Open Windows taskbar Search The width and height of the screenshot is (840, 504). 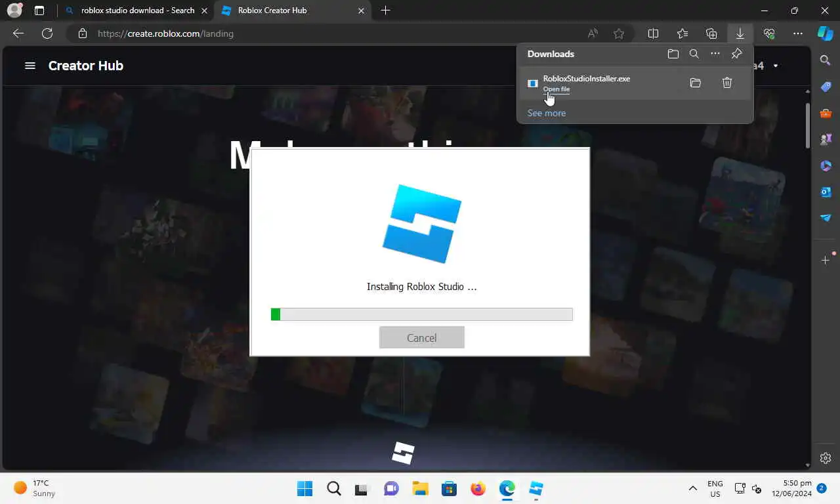click(x=333, y=488)
